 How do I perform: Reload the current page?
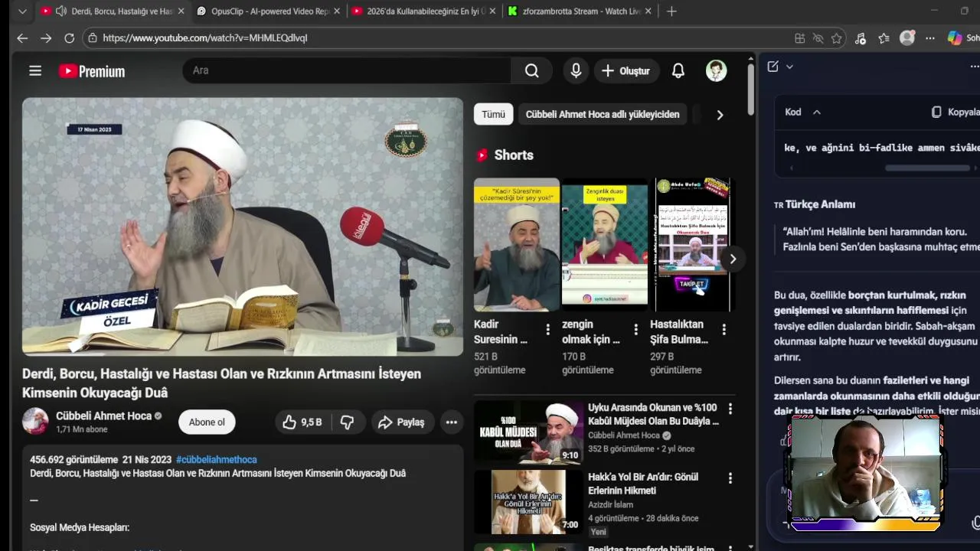click(x=70, y=37)
